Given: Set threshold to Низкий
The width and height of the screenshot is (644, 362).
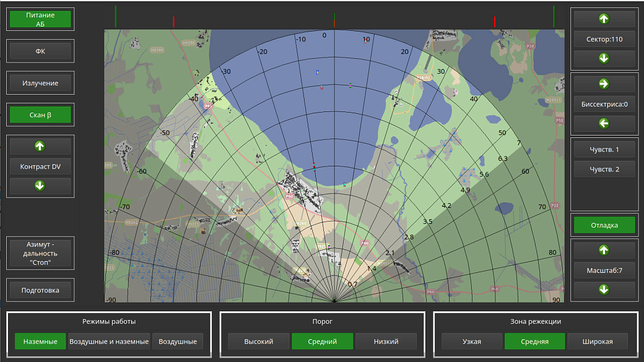Looking at the screenshot, I should [x=386, y=342].
